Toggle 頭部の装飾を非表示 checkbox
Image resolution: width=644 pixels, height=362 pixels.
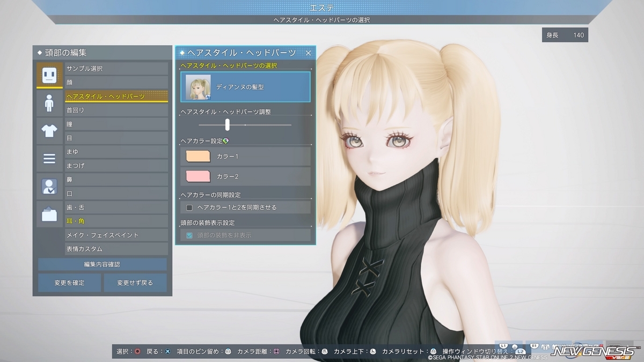[x=189, y=235]
